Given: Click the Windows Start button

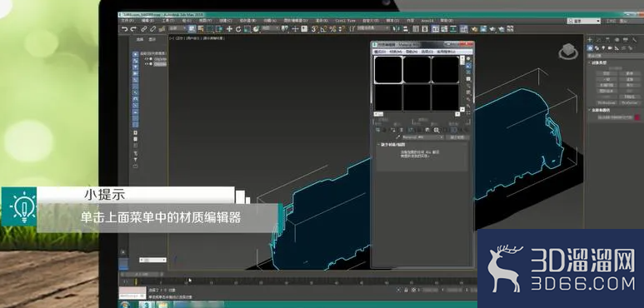Looking at the screenshot, I should pos(125,305).
